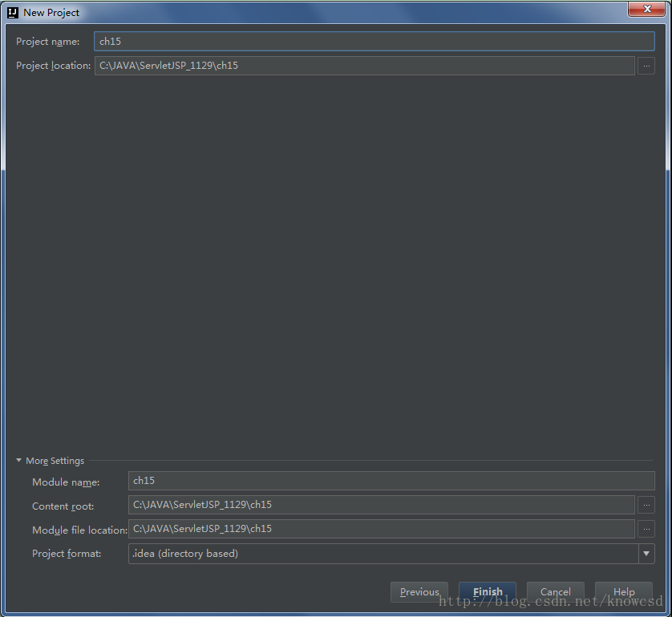The image size is (672, 617).
Task: Click the More Settings heading text
Action: pyautogui.click(x=55, y=461)
